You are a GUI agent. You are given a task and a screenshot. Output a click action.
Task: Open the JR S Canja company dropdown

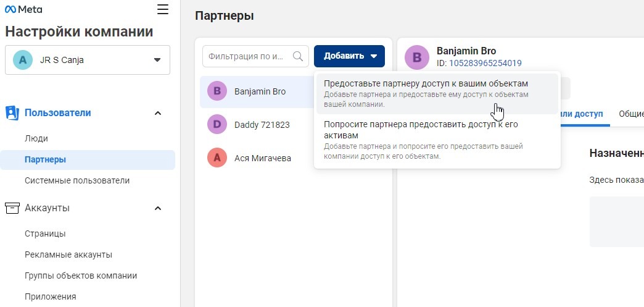pos(88,60)
